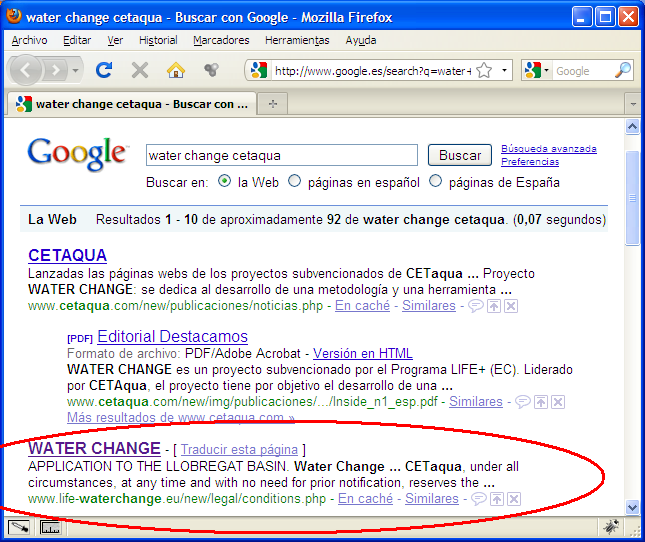
Task: Open the 'Versión en HTML' link
Action: click(362, 353)
